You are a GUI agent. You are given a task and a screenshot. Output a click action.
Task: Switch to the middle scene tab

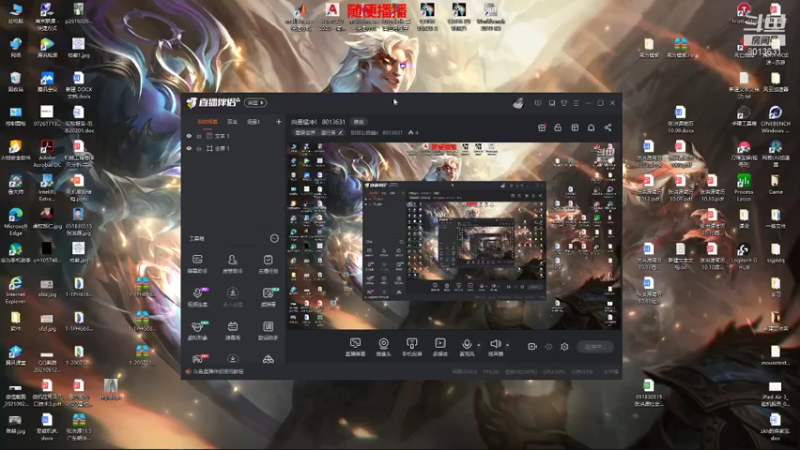[x=232, y=122]
